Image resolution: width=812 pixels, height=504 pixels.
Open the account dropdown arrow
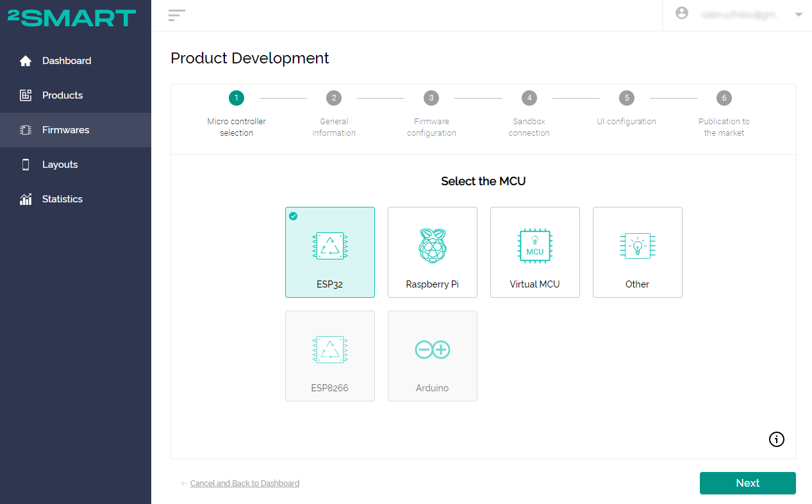pyautogui.click(x=799, y=14)
